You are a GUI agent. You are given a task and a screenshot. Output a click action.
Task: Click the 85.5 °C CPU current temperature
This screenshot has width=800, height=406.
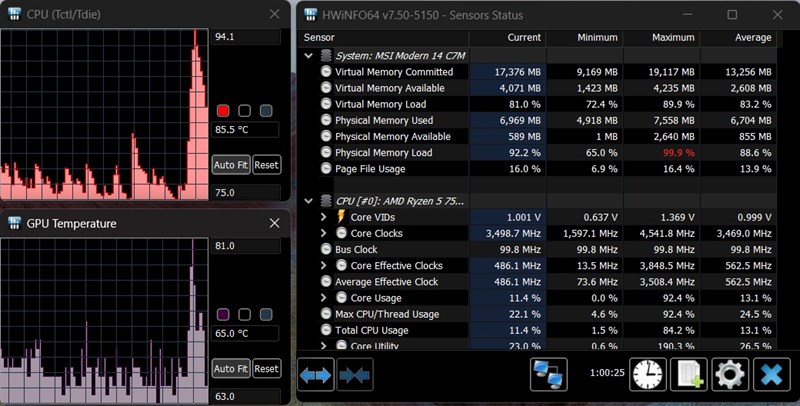tap(245, 130)
